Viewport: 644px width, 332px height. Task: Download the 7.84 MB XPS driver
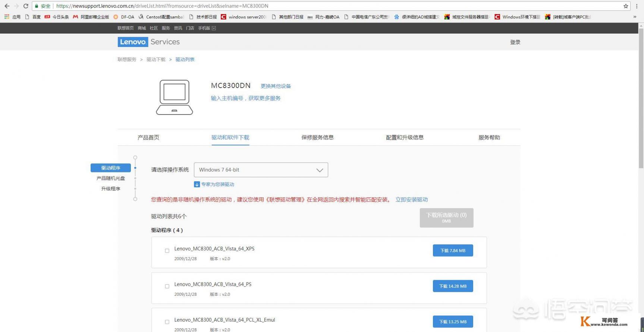coord(453,251)
